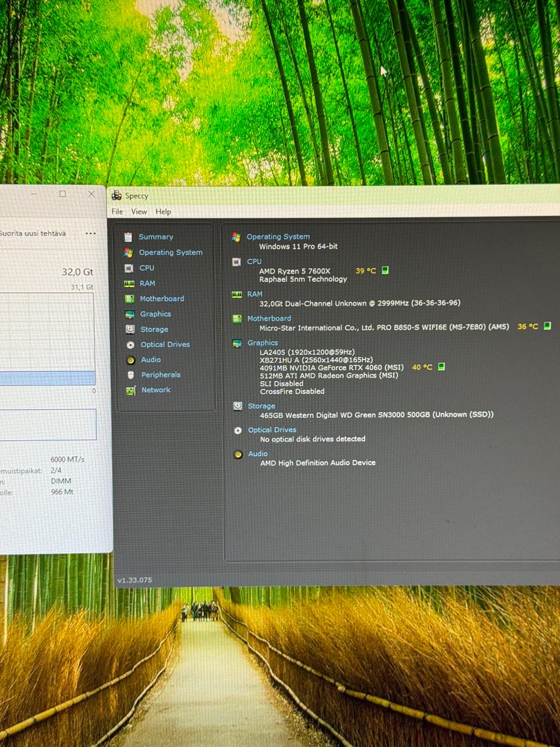Select Audio in the sidebar list

151,359
